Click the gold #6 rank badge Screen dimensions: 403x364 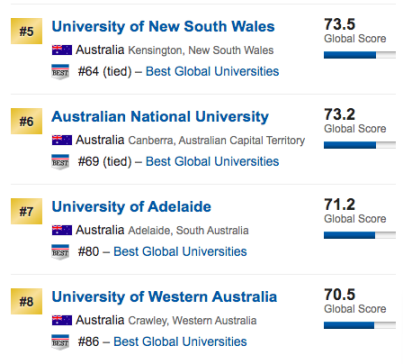(x=26, y=121)
